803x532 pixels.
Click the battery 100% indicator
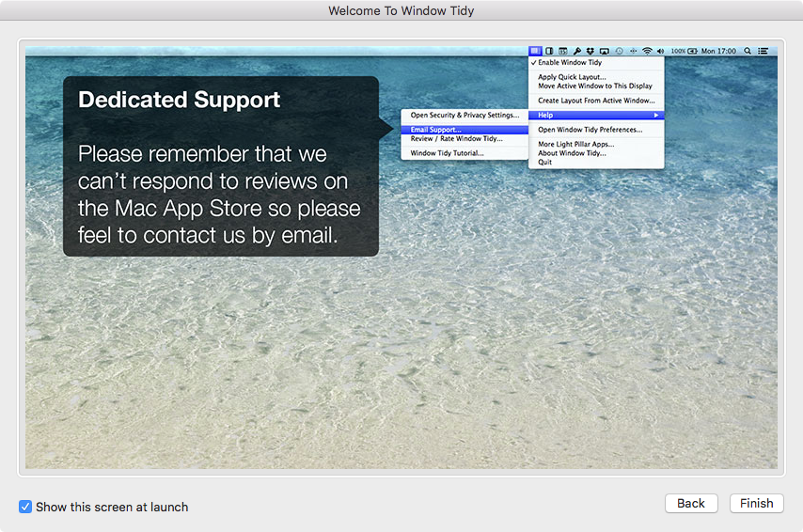[x=685, y=51]
